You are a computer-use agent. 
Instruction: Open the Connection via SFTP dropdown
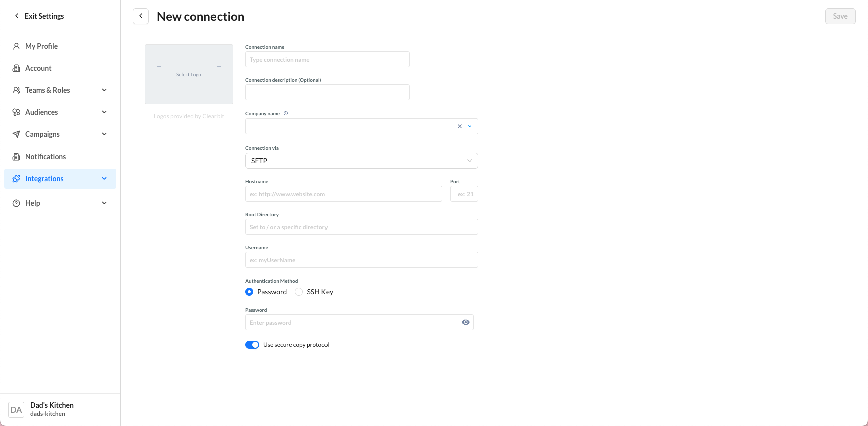coord(361,161)
